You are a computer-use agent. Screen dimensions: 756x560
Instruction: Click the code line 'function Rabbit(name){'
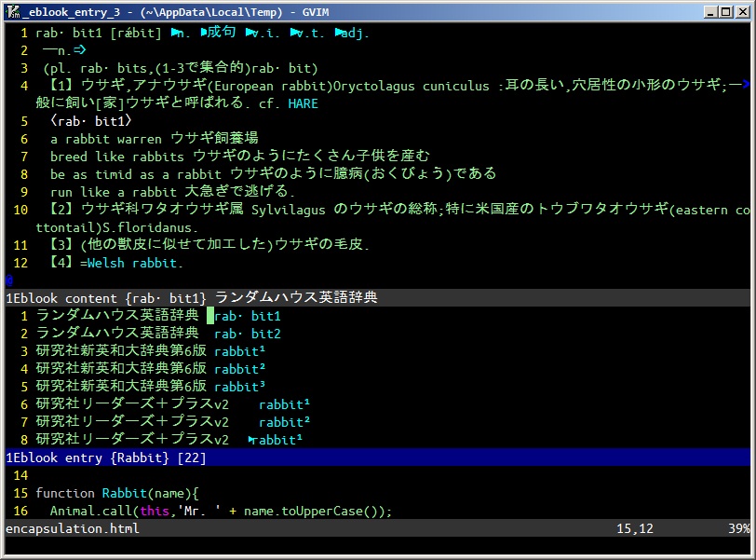(x=116, y=493)
